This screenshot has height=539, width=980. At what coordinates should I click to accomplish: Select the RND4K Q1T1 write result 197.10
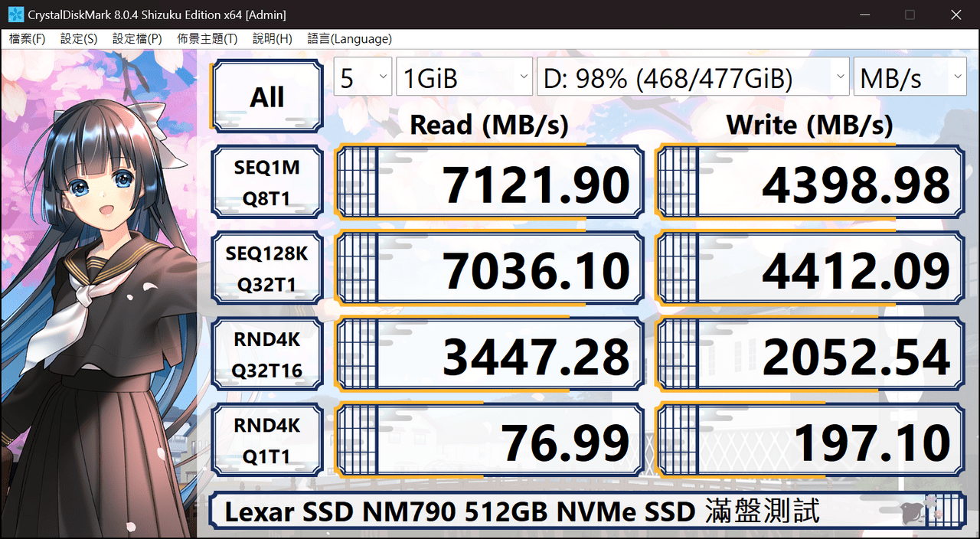pos(810,439)
